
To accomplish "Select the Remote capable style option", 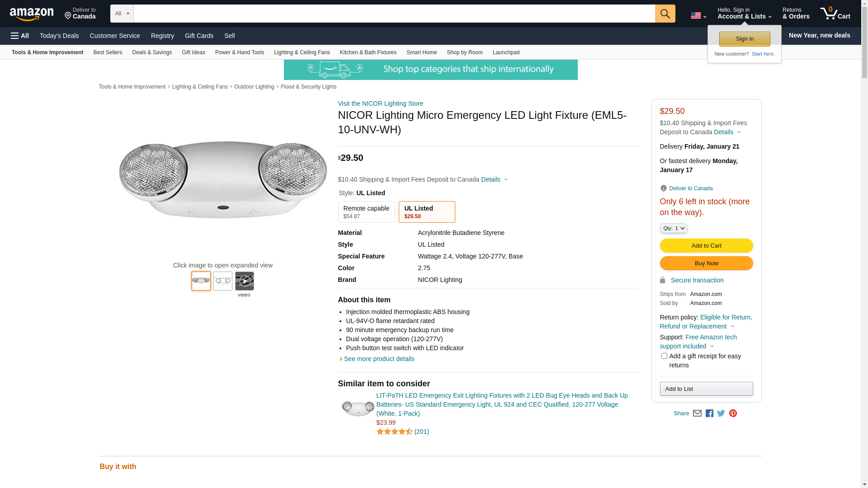I will click(366, 212).
